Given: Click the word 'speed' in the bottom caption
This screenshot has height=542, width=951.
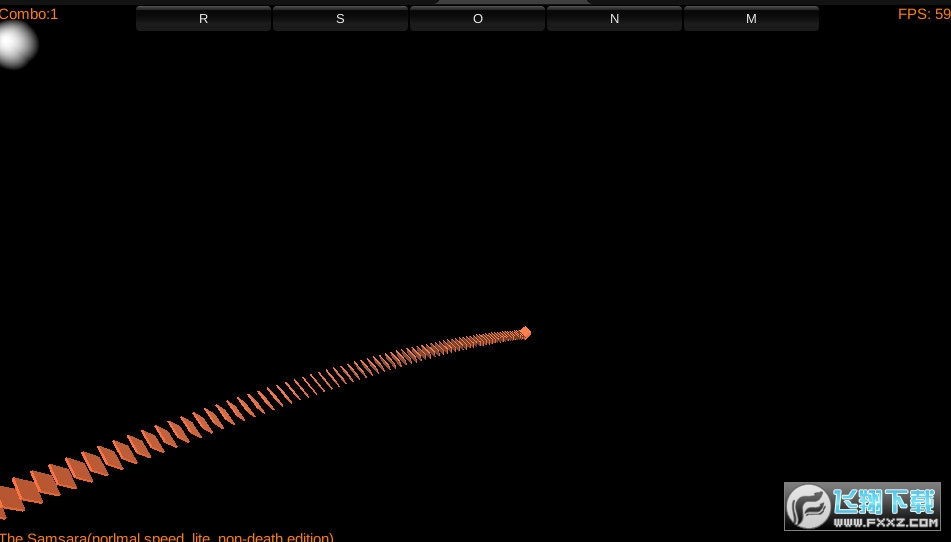Looking at the screenshot, I should tap(164, 537).
